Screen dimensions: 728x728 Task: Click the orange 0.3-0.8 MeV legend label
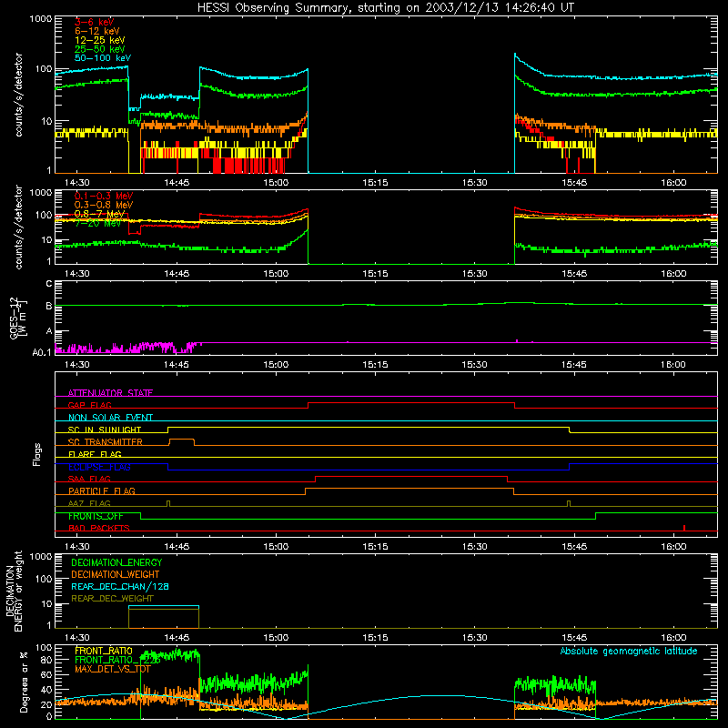[x=104, y=205]
